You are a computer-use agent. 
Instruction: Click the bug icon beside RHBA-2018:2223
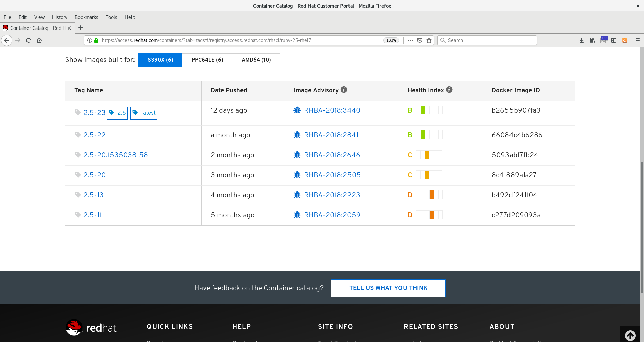(297, 195)
